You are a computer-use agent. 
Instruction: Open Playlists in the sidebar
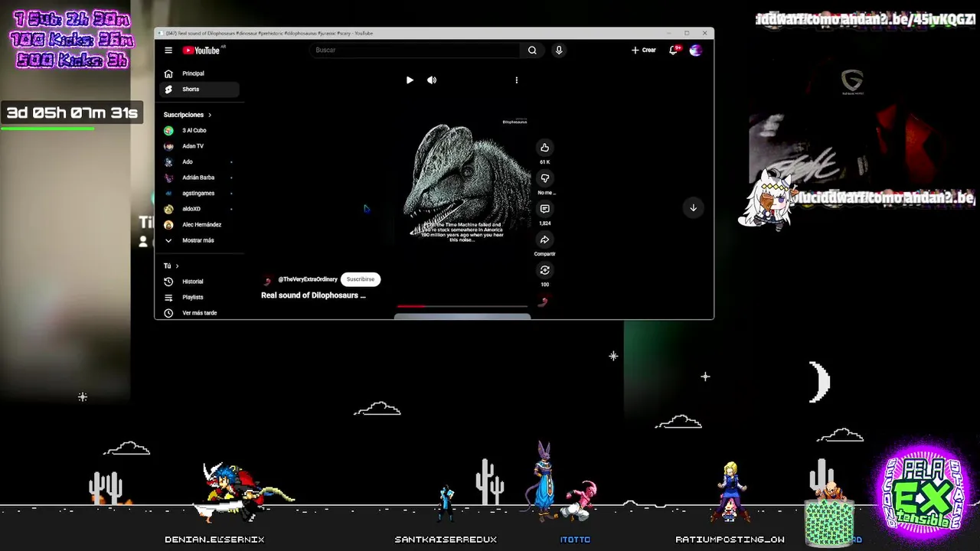click(x=200, y=297)
